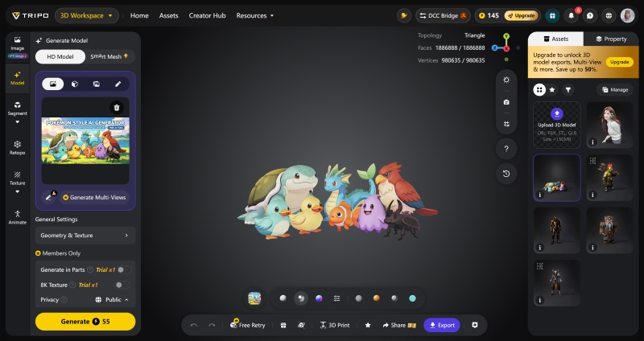Click the teal gift icon in header
The image size is (644, 341).
(x=552, y=15)
